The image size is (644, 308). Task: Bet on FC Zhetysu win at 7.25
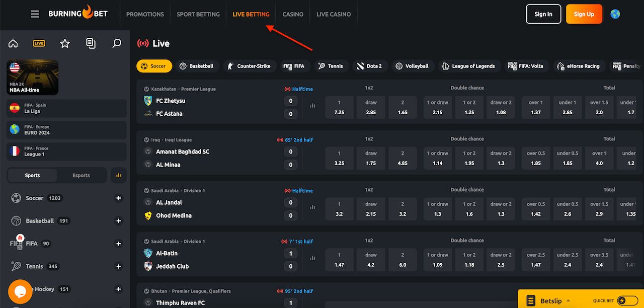(x=339, y=107)
